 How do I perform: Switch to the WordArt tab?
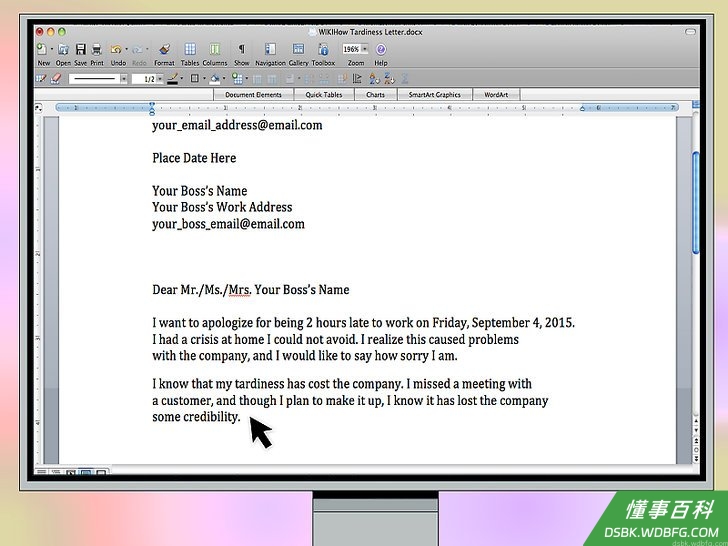click(496, 95)
